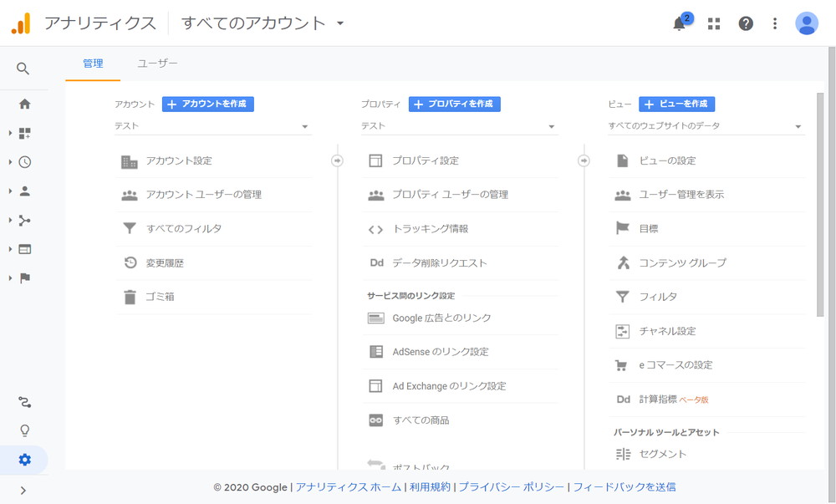Screen dimensions: 836x504
Task: Go to Home via house icon
Action: 24,104
